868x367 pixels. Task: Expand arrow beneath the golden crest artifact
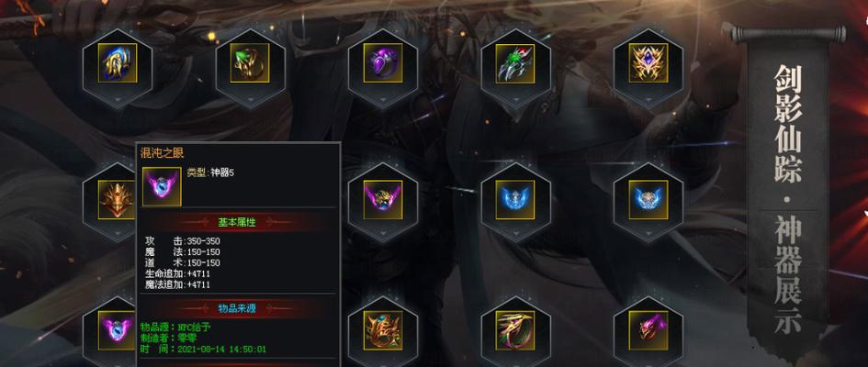648,101
